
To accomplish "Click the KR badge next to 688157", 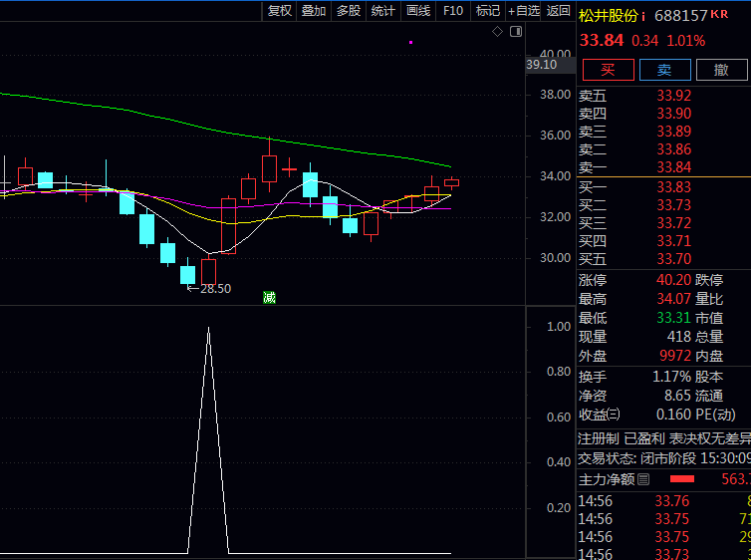I will point(720,14).
